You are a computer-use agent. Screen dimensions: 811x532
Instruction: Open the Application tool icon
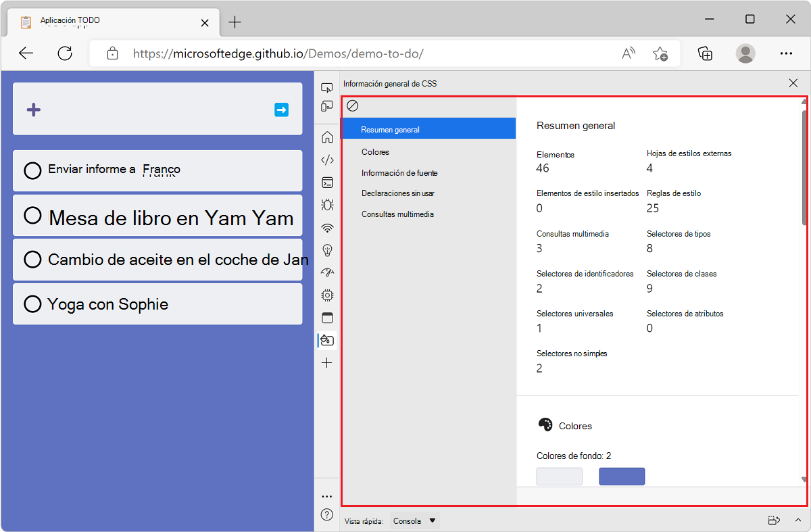[327, 318]
